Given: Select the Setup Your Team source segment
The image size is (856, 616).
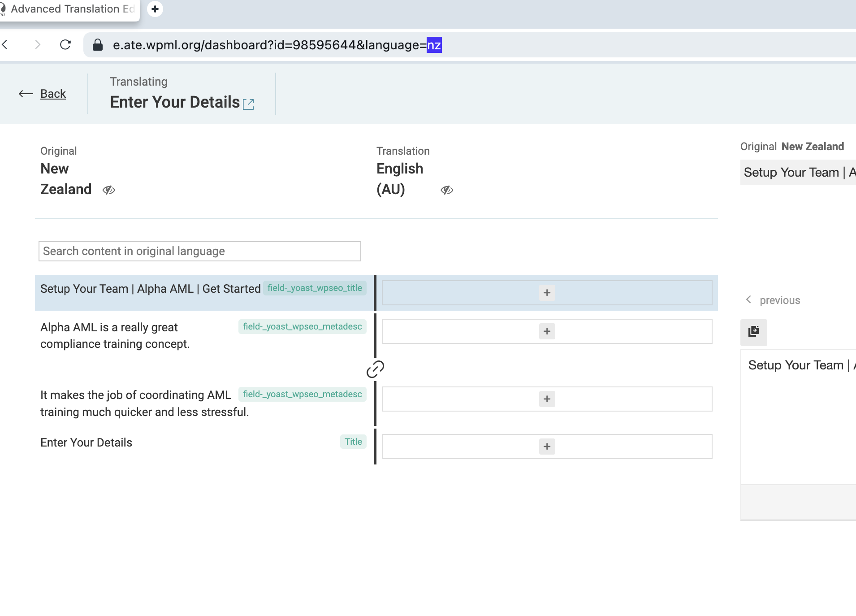Looking at the screenshot, I should coord(151,289).
